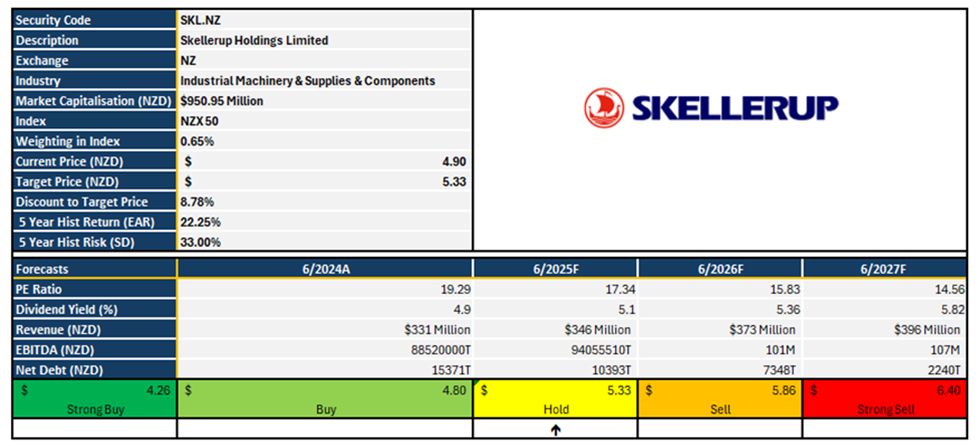Screen dimensions: 978x447
Task: Click the Net Debt (NZD) row label
Action: [94, 369]
